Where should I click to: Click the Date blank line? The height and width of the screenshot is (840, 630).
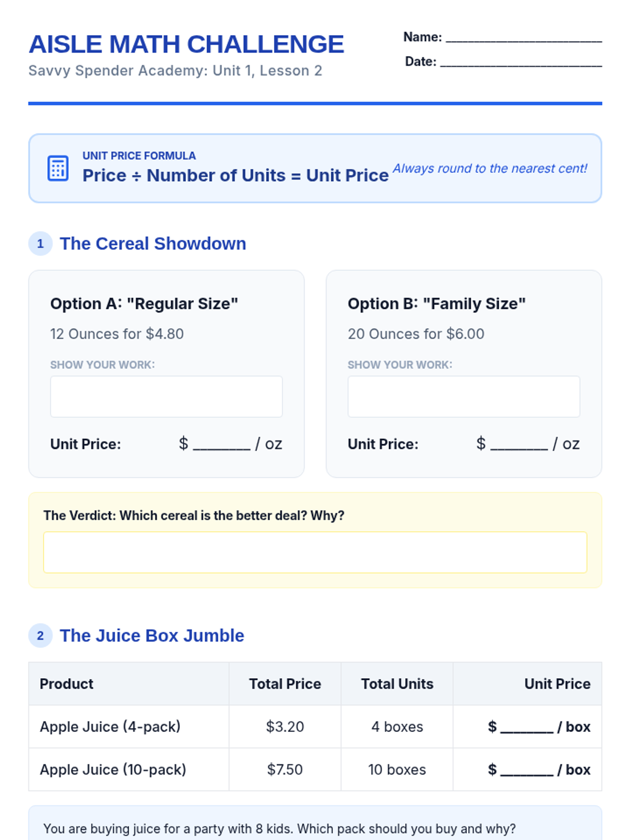point(521,62)
